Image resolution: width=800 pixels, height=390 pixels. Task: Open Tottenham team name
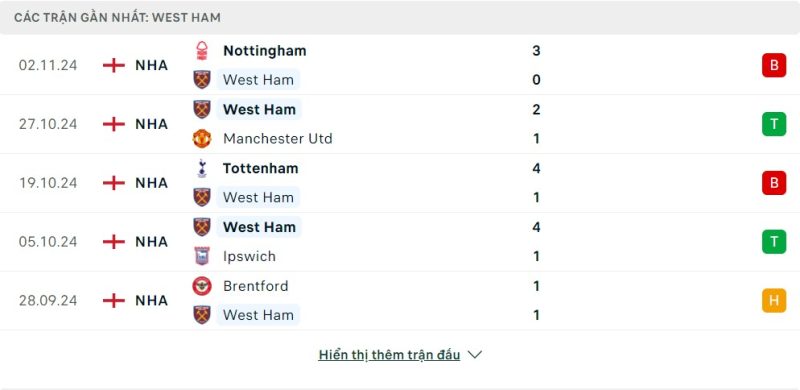click(x=261, y=168)
